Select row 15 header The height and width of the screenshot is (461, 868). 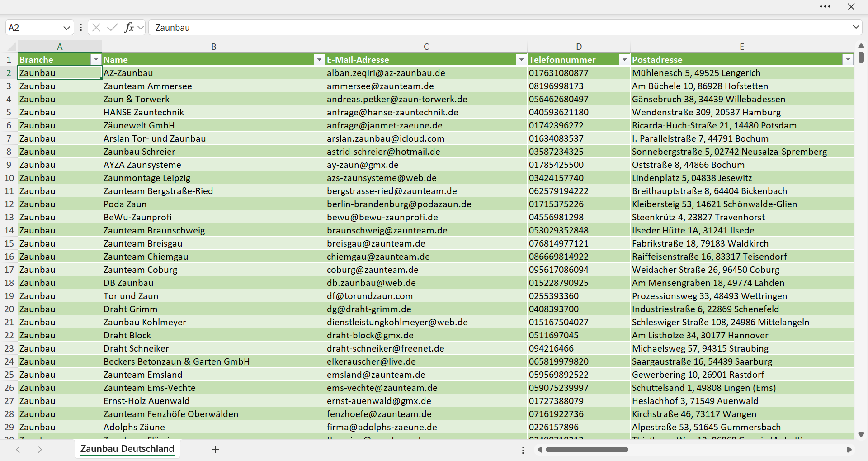(x=9, y=243)
